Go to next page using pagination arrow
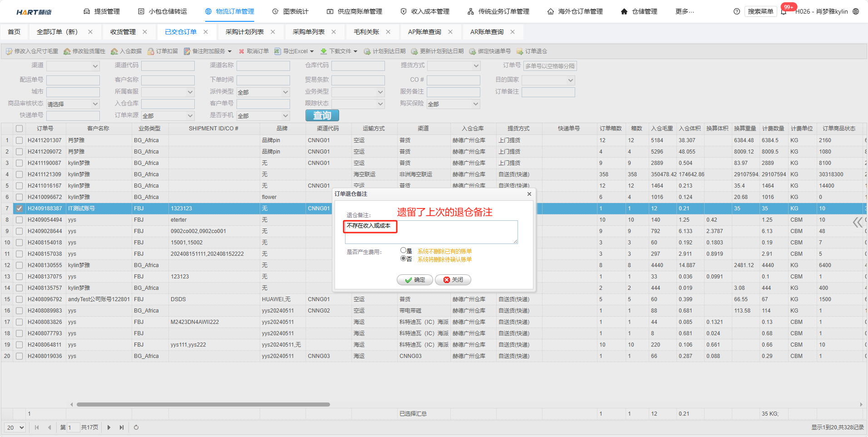 (109, 427)
